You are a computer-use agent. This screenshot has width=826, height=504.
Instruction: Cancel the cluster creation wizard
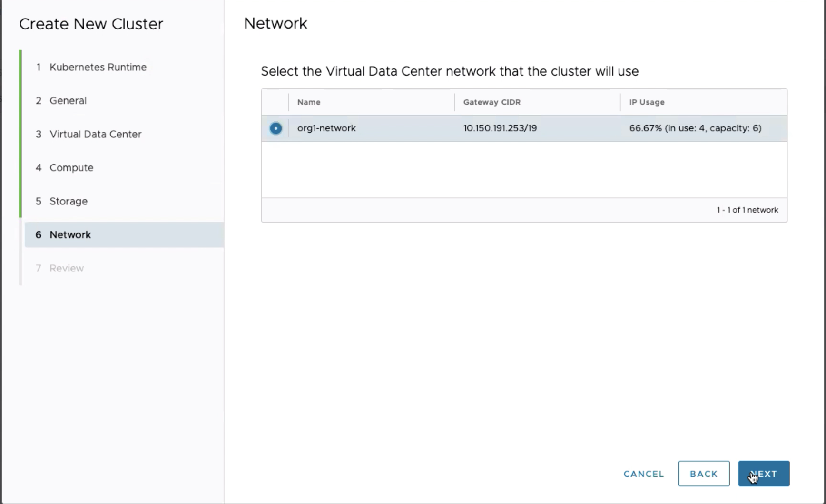643,474
